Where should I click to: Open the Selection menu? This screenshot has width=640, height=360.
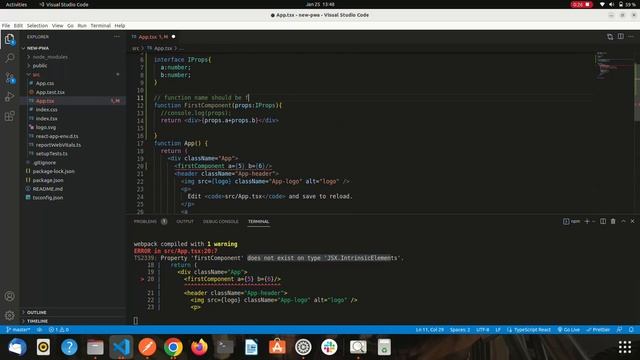37,25
